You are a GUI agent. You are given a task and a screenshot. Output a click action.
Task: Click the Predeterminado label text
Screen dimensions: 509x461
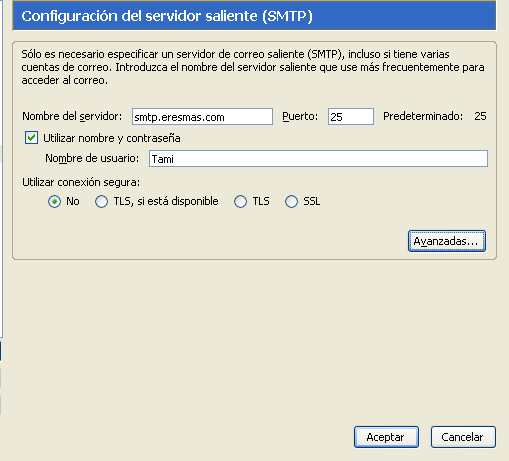point(423,116)
